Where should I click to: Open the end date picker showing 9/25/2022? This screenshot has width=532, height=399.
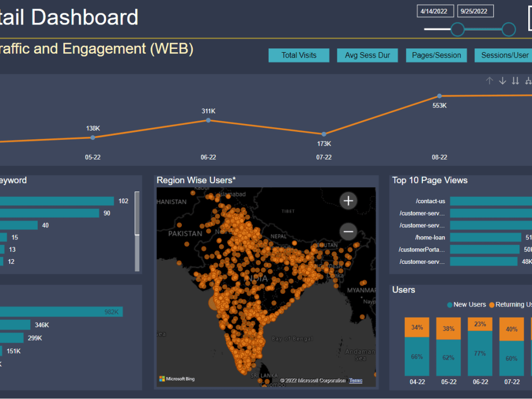coord(475,10)
